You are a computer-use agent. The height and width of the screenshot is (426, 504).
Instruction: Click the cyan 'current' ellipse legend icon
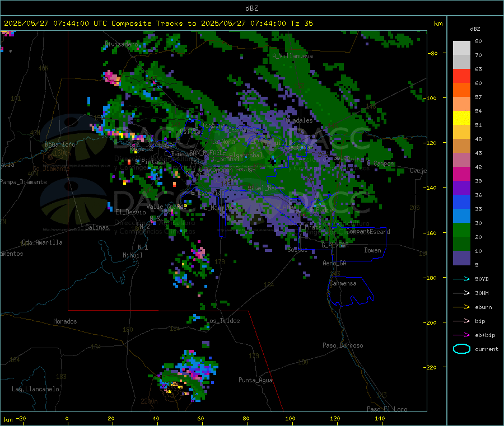(x=461, y=349)
